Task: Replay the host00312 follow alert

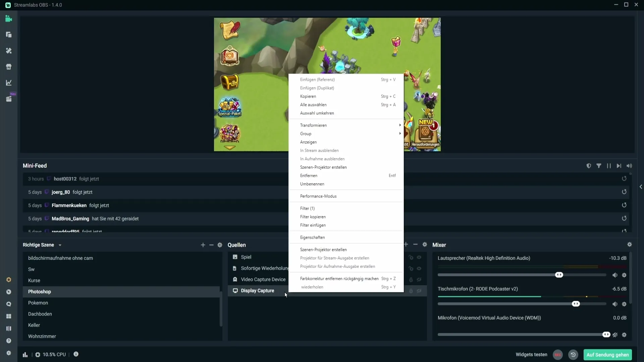Action: (x=624, y=179)
